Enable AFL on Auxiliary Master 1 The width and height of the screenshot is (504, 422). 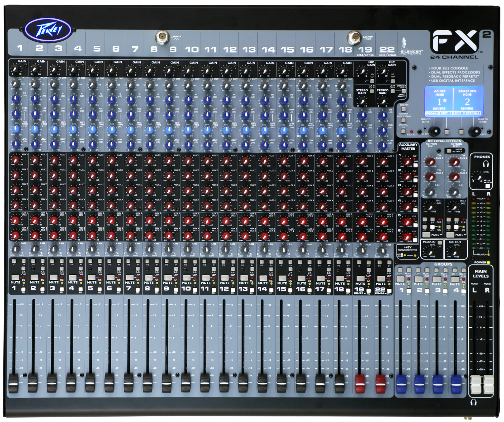416,166
